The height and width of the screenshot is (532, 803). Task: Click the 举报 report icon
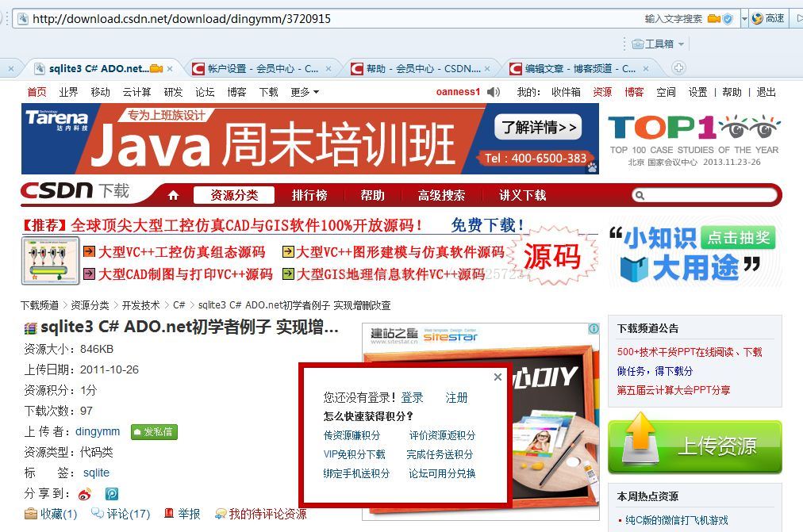168,513
